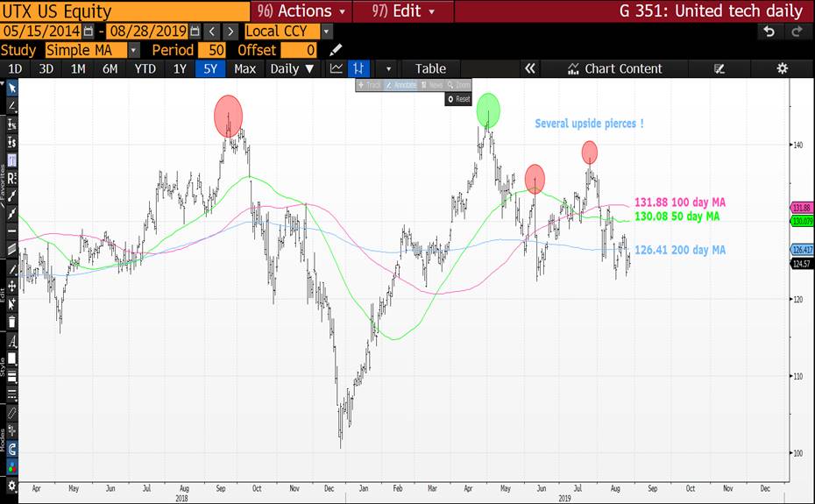Viewport: 815px width, 504px height.
Task: Select the 5Y range tab
Action: 210,68
